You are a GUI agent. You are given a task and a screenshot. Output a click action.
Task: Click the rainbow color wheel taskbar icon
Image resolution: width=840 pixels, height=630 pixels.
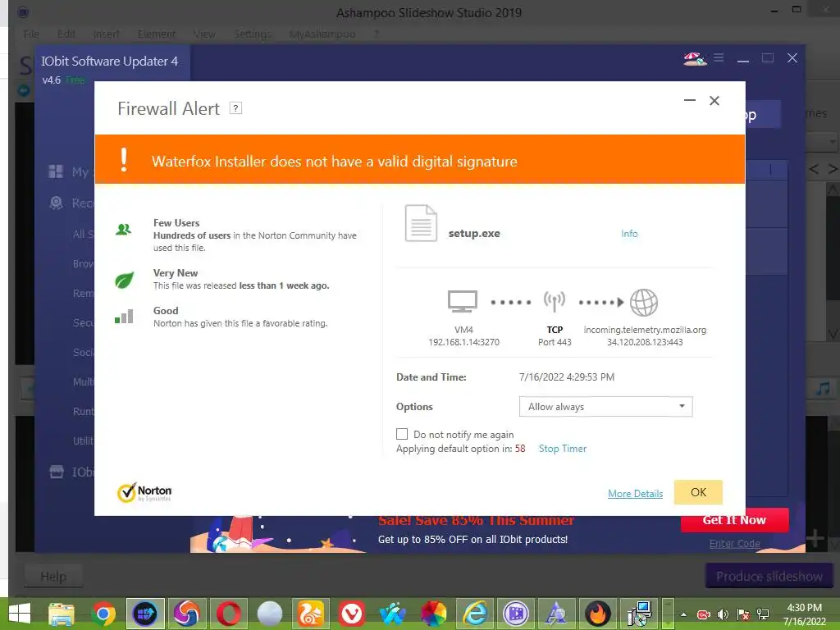point(434,614)
